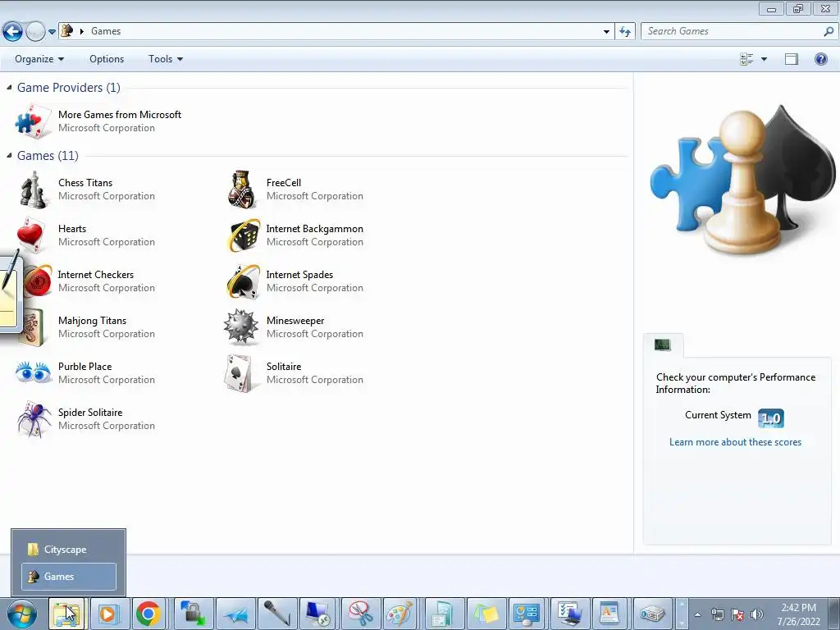The width and height of the screenshot is (840, 630).
Task: Select the FreeCell name label
Action: point(283,183)
